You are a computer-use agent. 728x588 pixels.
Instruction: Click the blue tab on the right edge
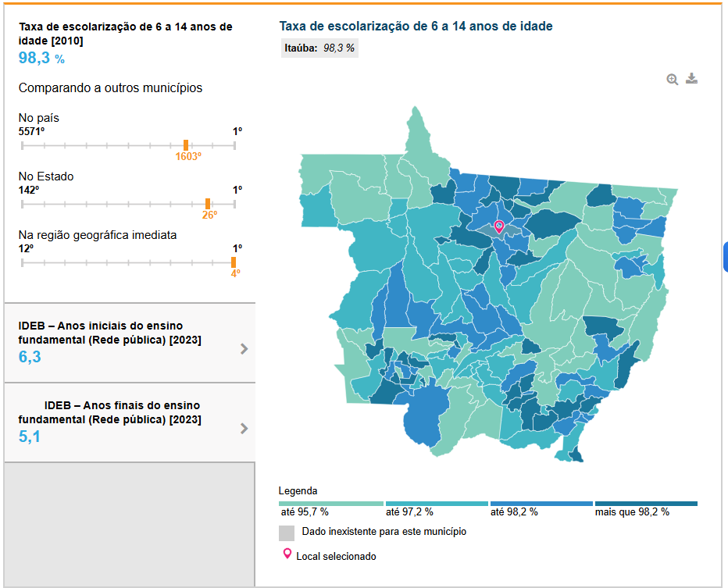pos(725,257)
